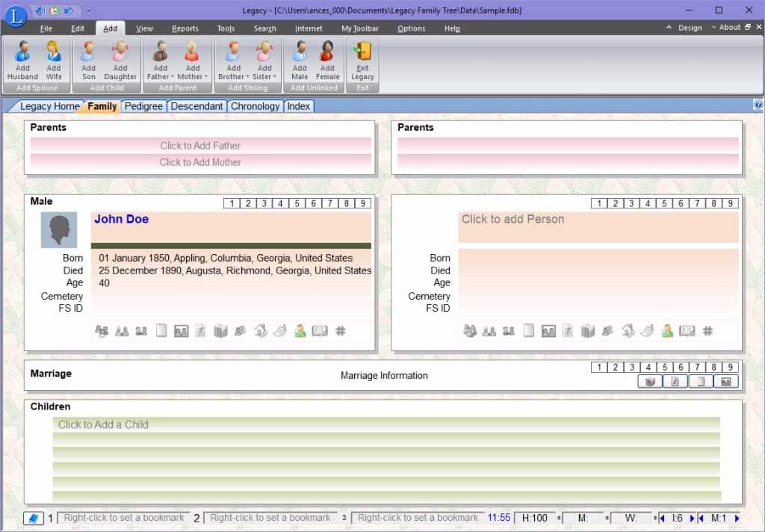Click the pencil to-do icon under John Doe
The width and height of the screenshot is (765, 532).
[200, 331]
